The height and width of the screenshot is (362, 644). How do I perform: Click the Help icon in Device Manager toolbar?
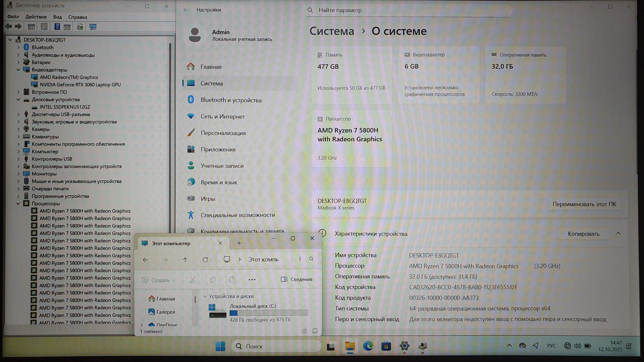[x=57, y=26]
